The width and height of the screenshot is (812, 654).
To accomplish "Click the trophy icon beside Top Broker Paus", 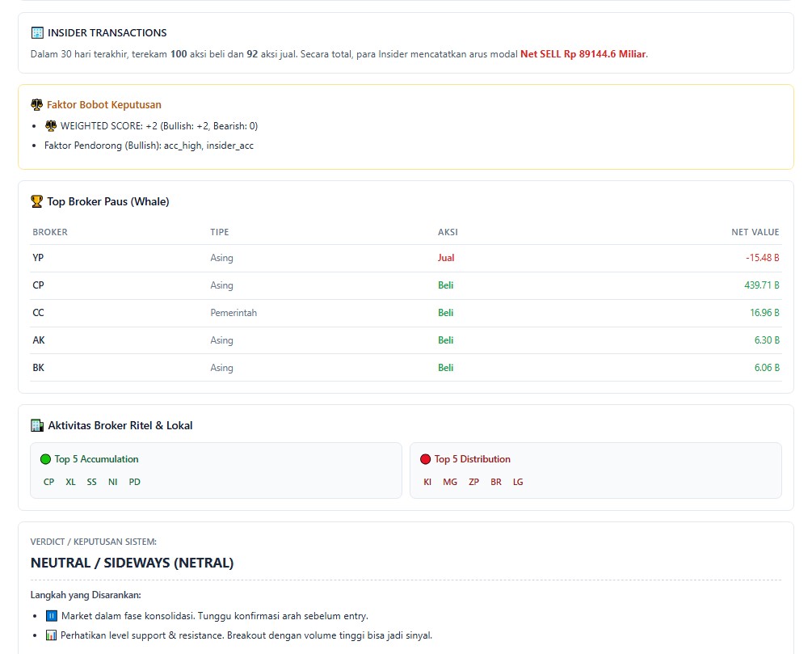I will point(37,201).
